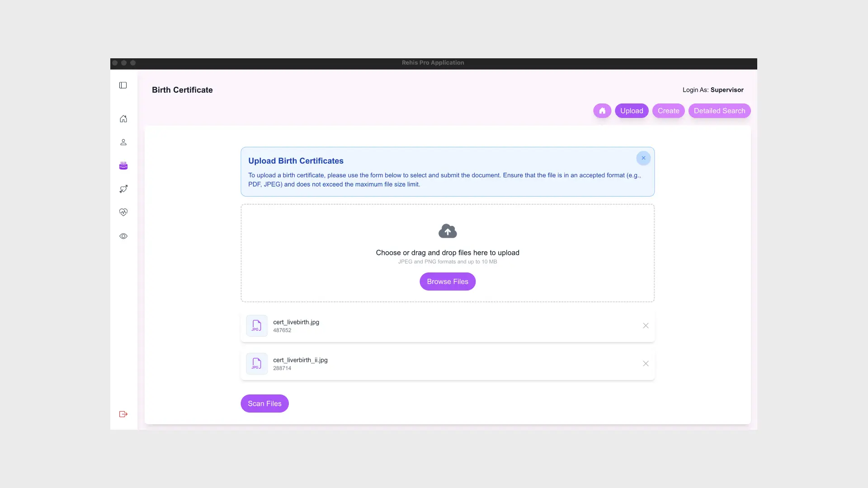This screenshot has height=488, width=868.
Task: Open the heart-with-arrow sidebar icon
Action: 123,189
